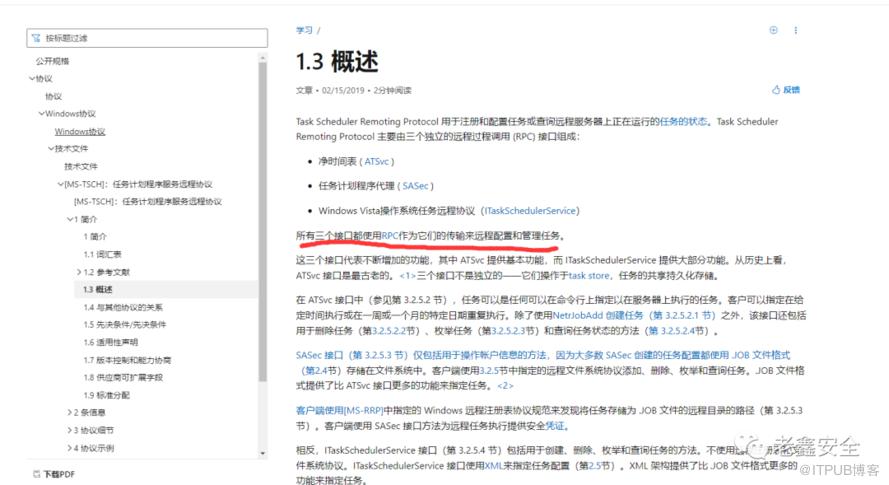Viewport: 889px width, 485px height.
Task: Open the 任务的状态 link in first paragraph
Action: tap(683, 121)
